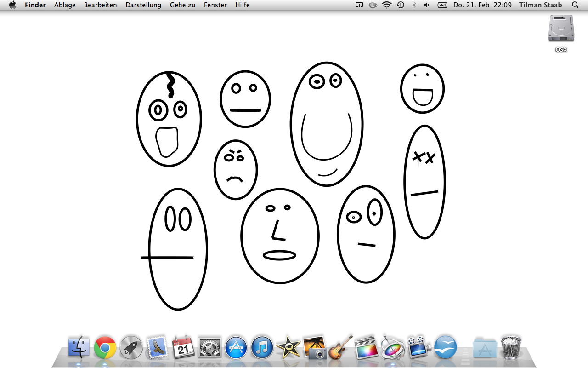The height and width of the screenshot is (368, 588).
Task: Launch iMovie from the dock
Action: coord(289,347)
